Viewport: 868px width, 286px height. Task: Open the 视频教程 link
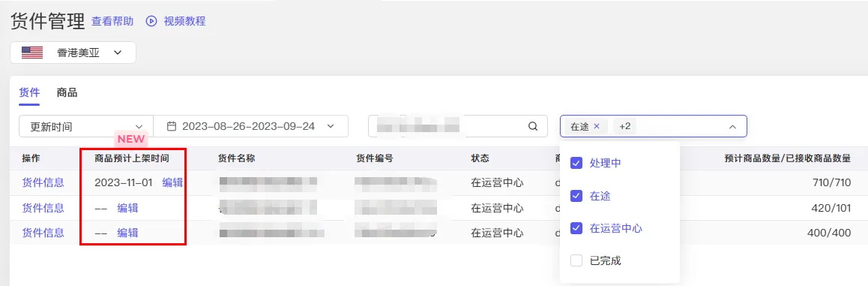click(185, 21)
